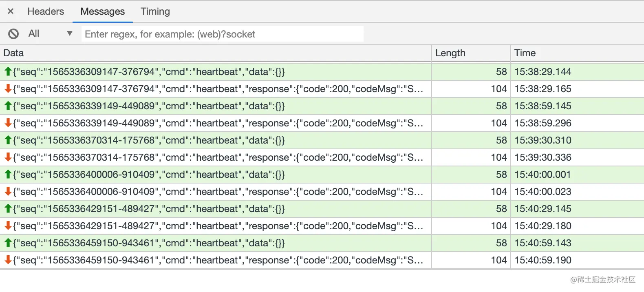Select heartbeat message sent at 15:38:59.145
The height and width of the screenshot is (292, 644).
point(322,106)
